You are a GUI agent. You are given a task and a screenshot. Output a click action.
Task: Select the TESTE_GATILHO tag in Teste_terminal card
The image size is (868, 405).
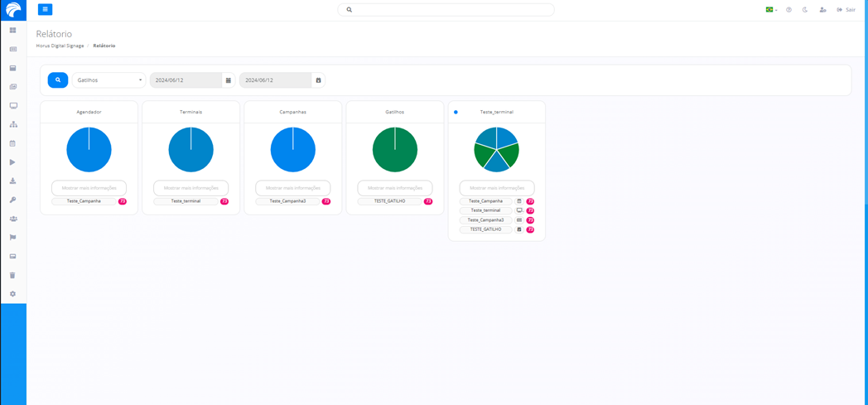click(485, 229)
